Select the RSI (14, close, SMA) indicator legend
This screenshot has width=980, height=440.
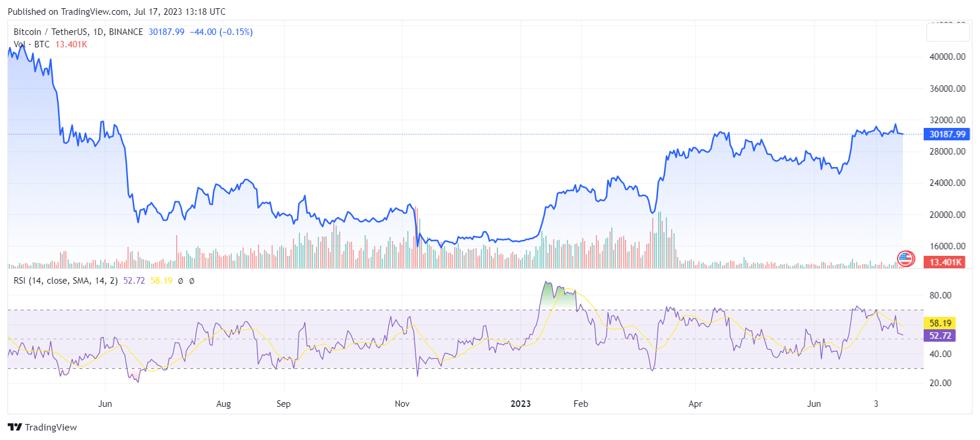(x=65, y=281)
